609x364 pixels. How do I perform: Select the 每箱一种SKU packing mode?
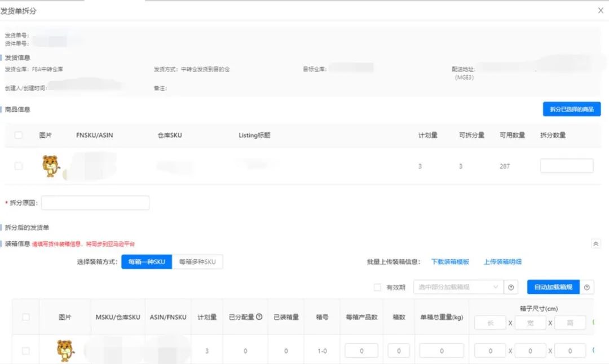click(146, 261)
